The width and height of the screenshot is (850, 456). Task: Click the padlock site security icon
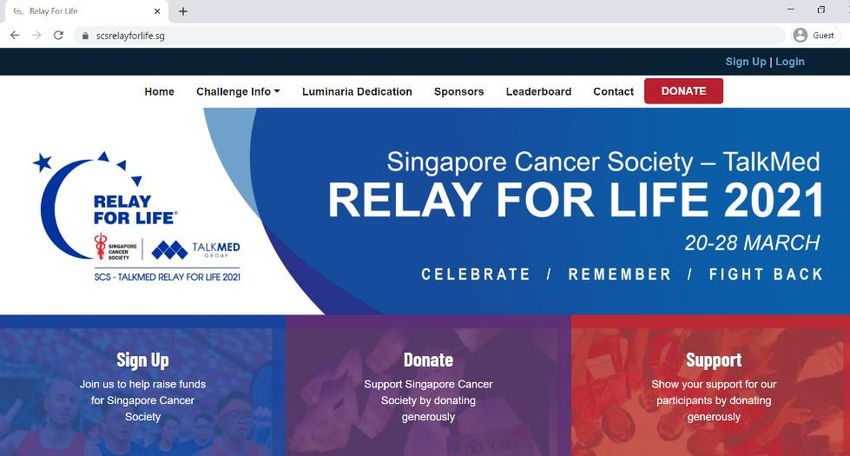click(x=85, y=36)
